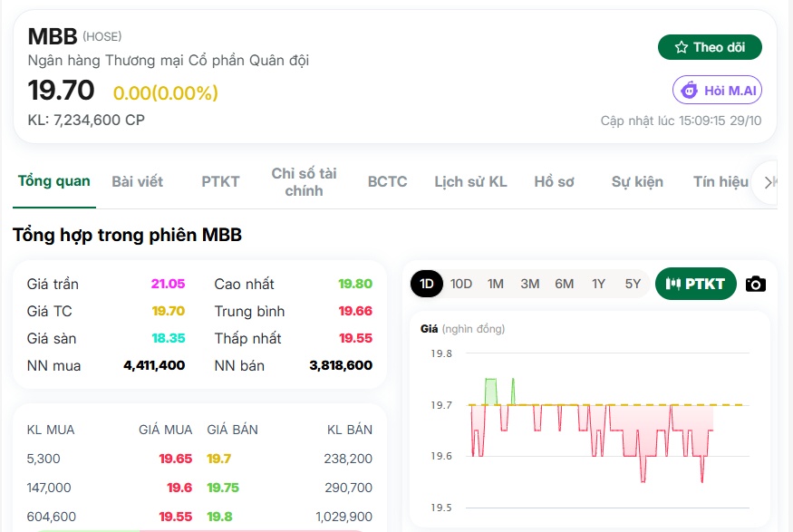793x532 pixels.
Task: Click NN mua value 4,411,400
Action: 154,365
